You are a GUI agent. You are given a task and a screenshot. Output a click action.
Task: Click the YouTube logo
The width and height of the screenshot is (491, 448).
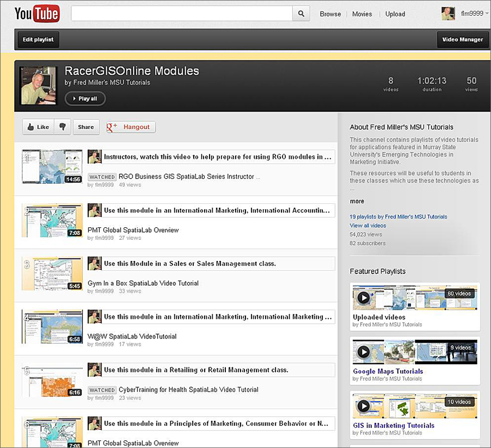tap(37, 14)
